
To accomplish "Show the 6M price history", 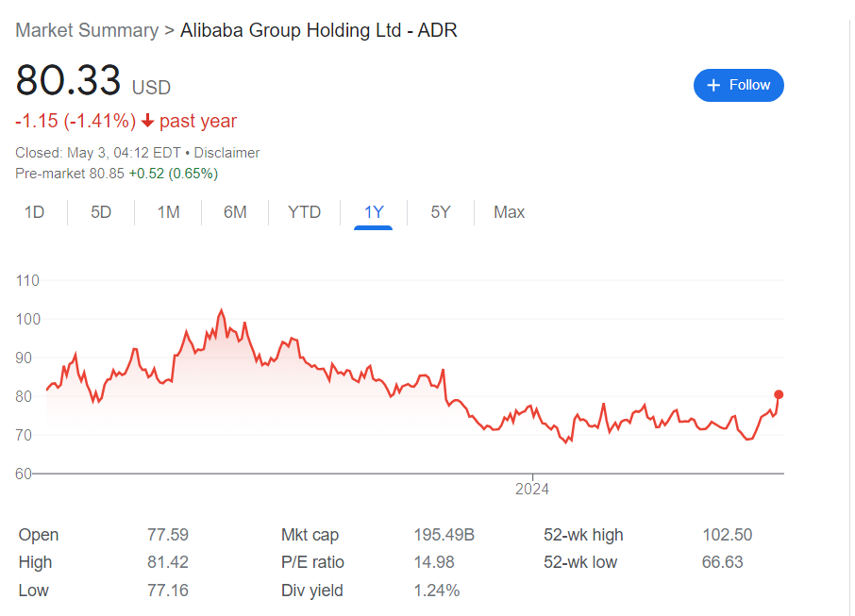I will pyautogui.click(x=235, y=212).
